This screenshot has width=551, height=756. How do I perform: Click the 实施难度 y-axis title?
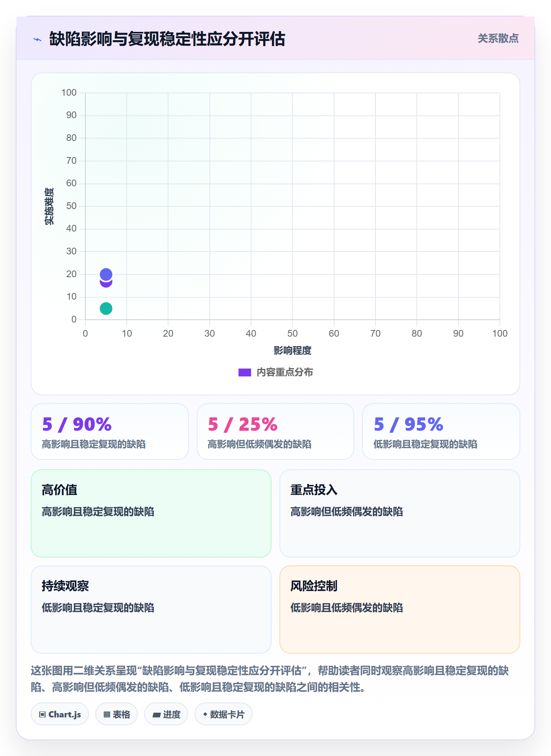tap(49, 206)
